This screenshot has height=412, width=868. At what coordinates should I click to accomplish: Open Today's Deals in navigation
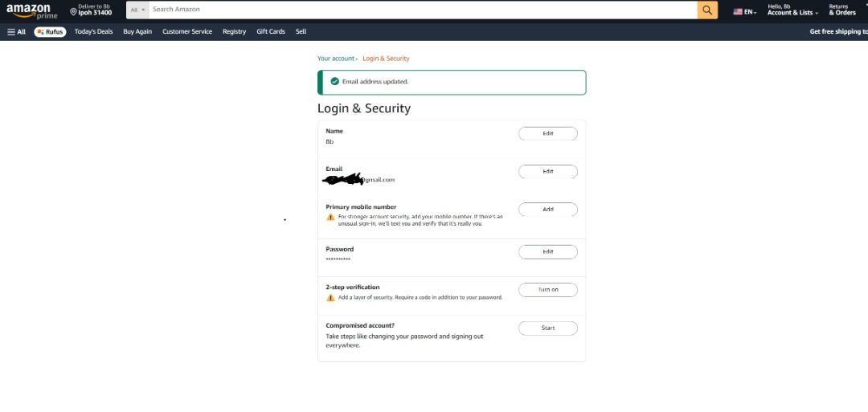click(x=93, y=31)
